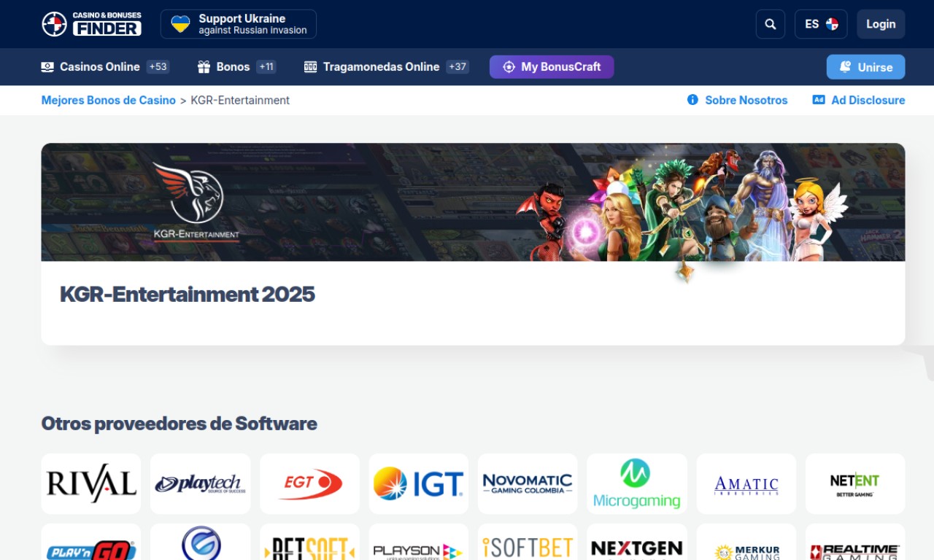Click the KGR-Entertainment lion logo in banner
Image resolution: width=934 pixels, height=560 pixels.
point(196,203)
